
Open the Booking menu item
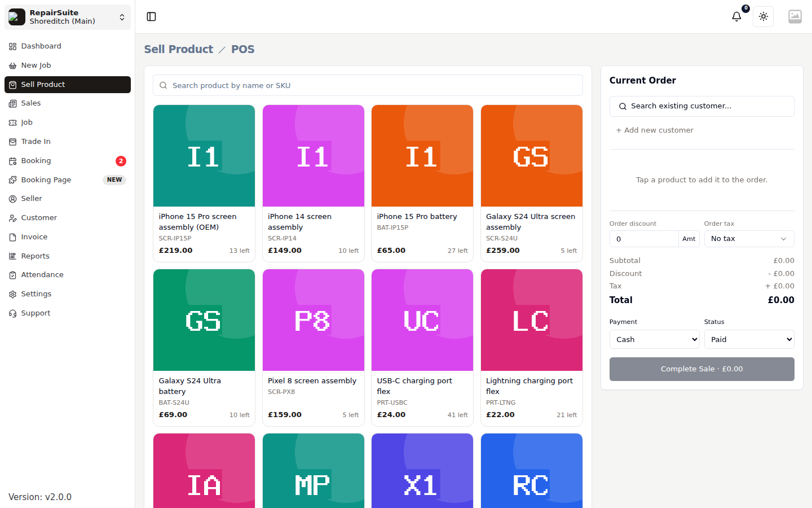(68, 161)
